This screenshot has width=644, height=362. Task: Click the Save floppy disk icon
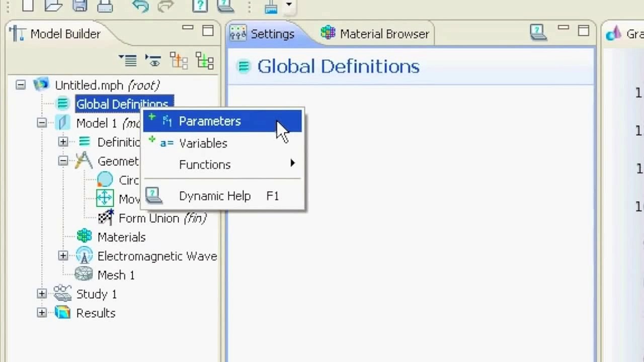(x=80, y=5)
